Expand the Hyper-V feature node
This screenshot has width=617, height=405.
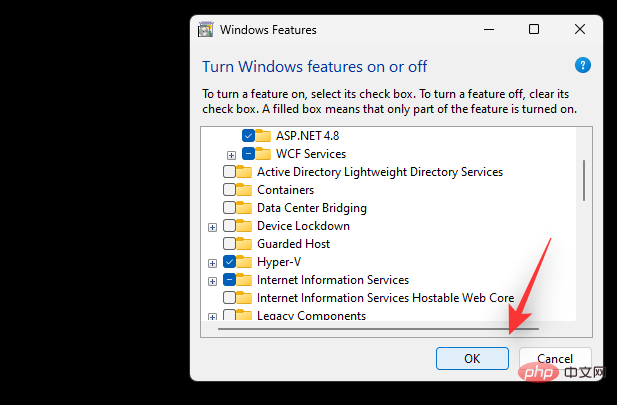tap(212, 263)
